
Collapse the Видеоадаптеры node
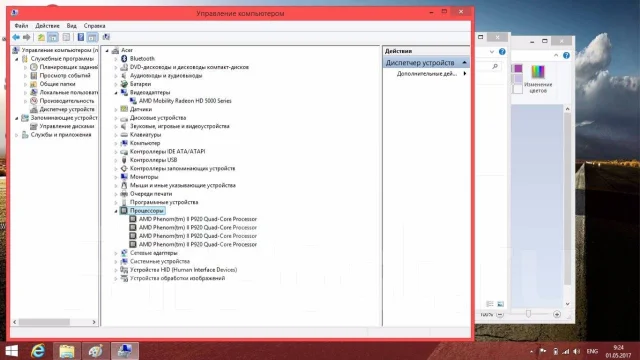116,93
